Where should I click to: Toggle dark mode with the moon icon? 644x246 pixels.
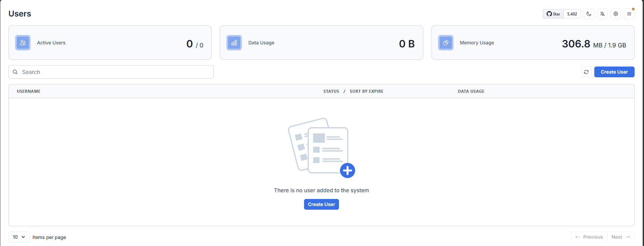589,14
